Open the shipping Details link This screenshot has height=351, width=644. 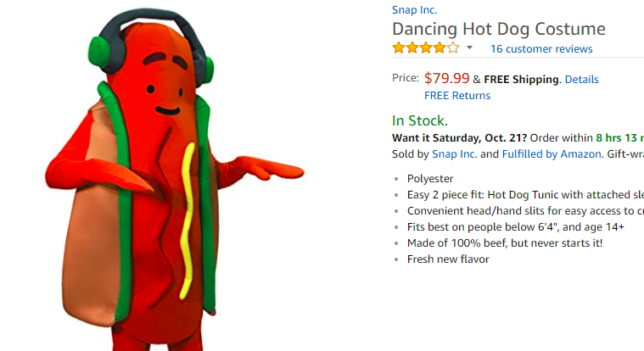coord(581,80)
